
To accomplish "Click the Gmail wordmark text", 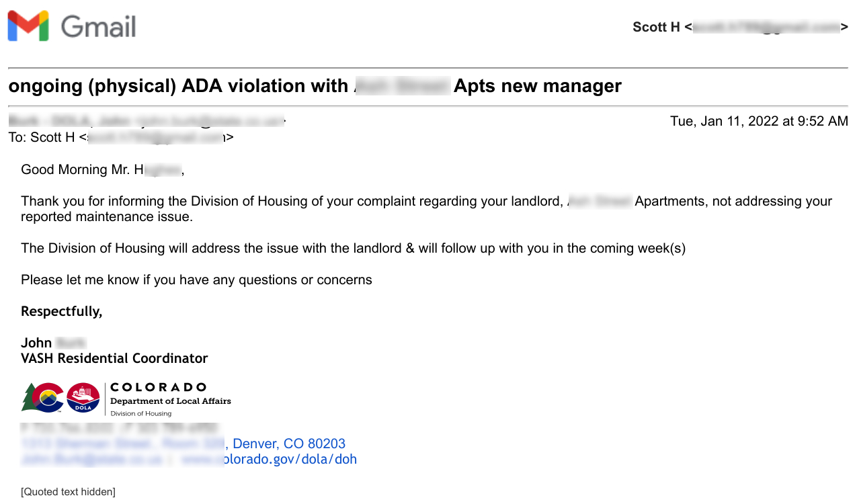I will [x=98, y=27].
